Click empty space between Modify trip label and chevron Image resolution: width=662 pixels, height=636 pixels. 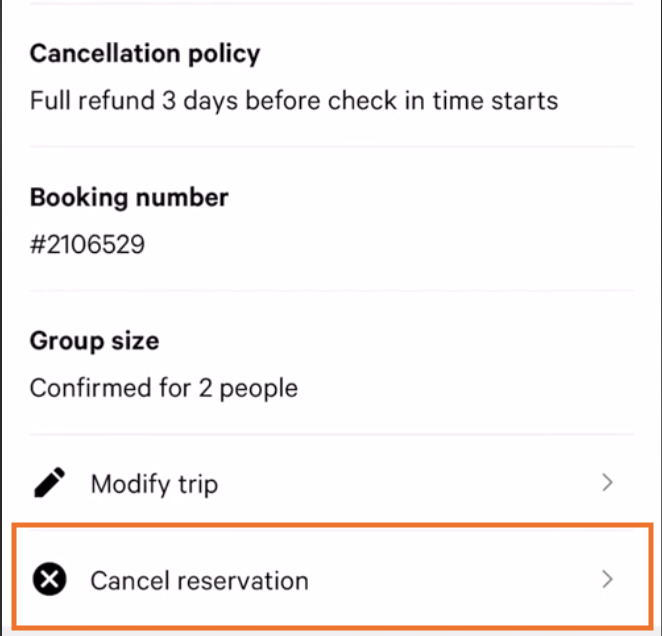coord(410,483)
